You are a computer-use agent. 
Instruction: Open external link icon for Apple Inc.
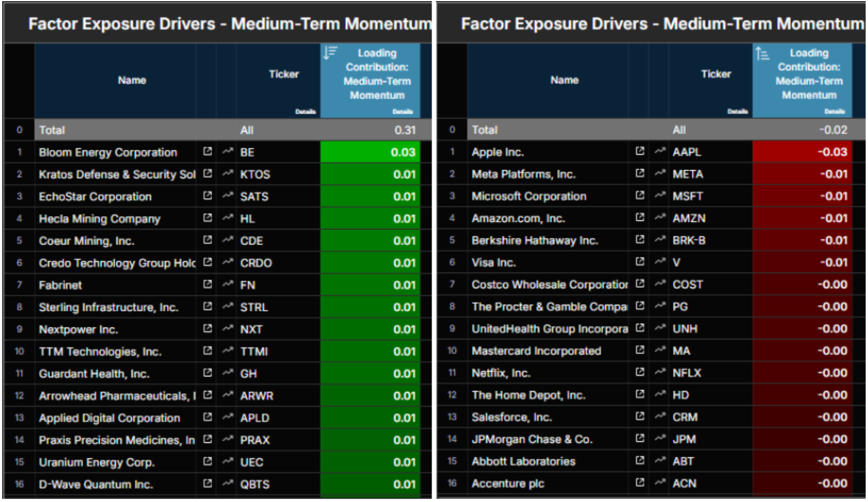pyautogui.click(x=640, y=151)
